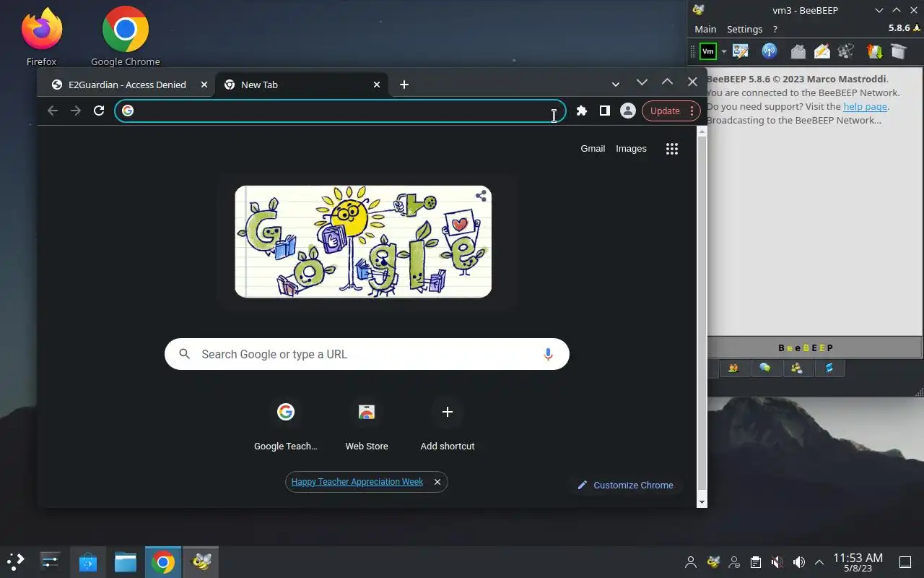Click BeeBEEP gray open-envelope icon
This screenshot has height=578, width=924.
point(798,51)
